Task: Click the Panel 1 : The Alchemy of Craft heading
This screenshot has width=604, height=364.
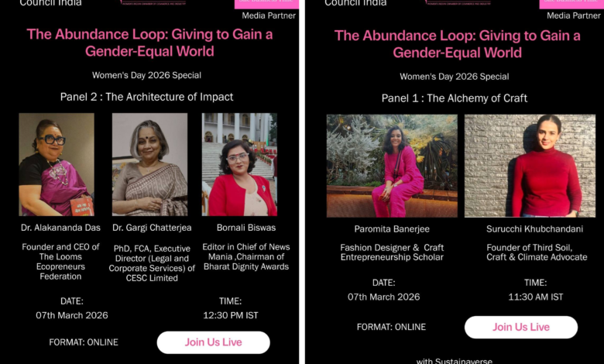Action: (x=455, y=98)
